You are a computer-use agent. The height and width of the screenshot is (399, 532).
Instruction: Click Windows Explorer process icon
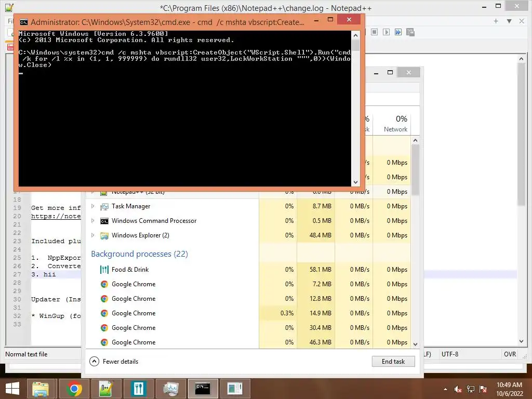[104, 235]
